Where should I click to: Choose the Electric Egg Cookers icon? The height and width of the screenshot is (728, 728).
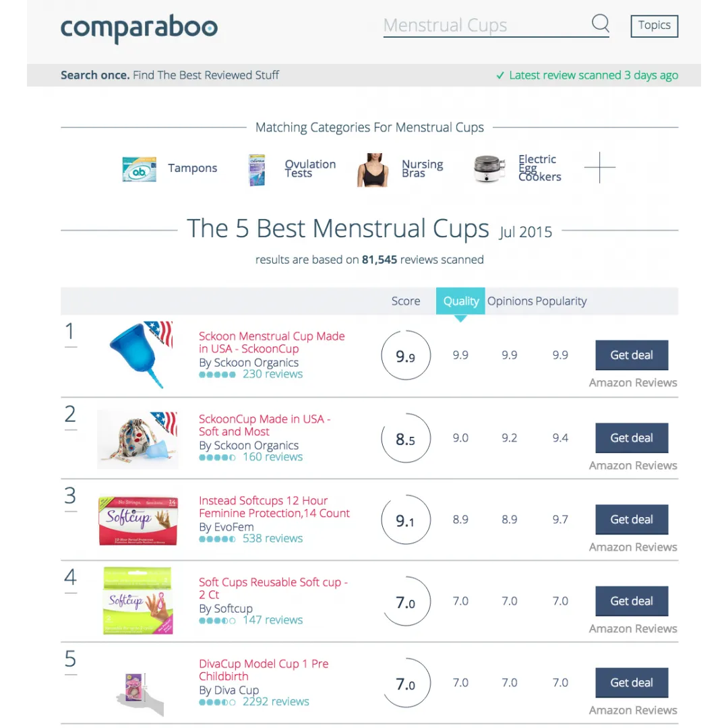click(489, 169)
